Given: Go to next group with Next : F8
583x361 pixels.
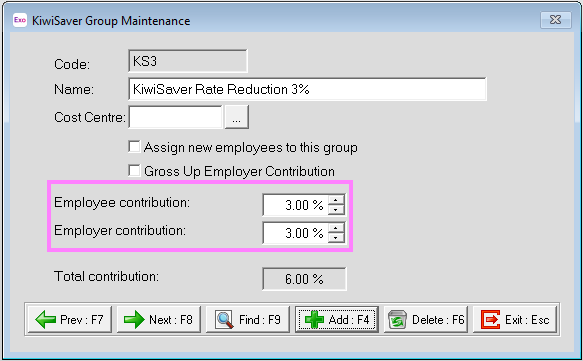Looking at the screenshot, I should point(159,319).
